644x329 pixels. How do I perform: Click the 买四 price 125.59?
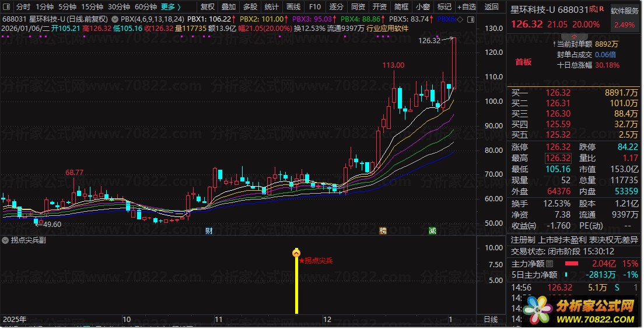pos(558,124)
